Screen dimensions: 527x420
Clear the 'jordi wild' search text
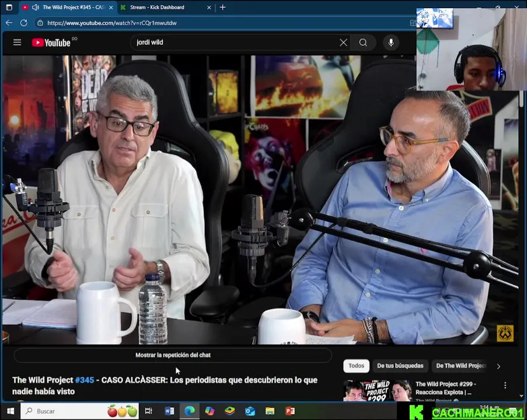point(343,43)
